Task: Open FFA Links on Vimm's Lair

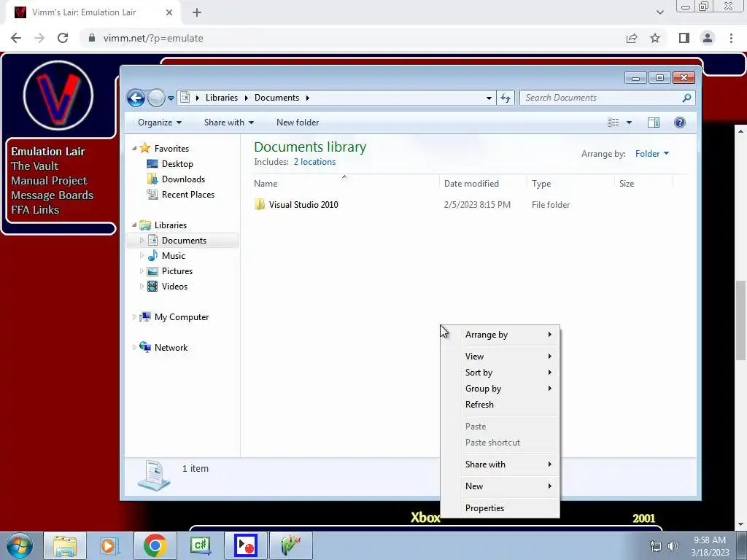Action: pyautogui.click(x=35, y=210)
